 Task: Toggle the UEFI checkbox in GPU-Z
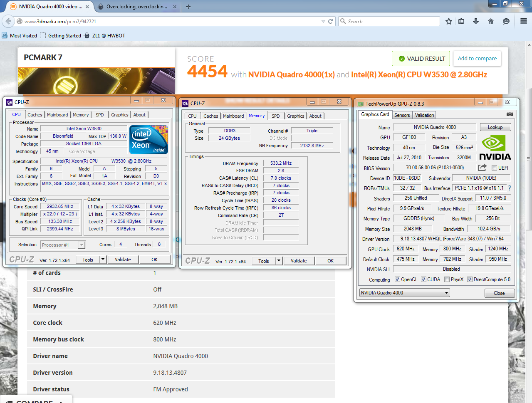pos(494,168)
